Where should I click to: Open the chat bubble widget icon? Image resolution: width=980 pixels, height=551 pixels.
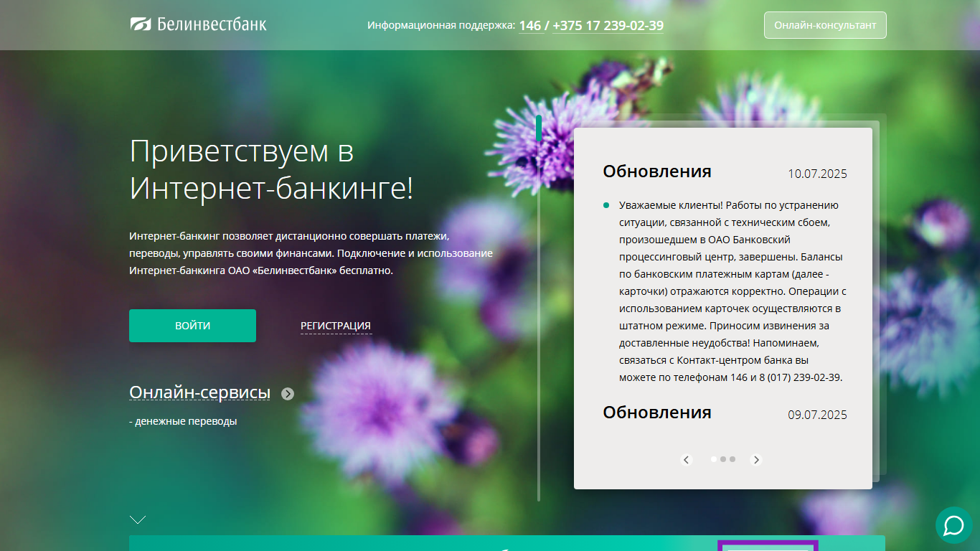(954, 525)
